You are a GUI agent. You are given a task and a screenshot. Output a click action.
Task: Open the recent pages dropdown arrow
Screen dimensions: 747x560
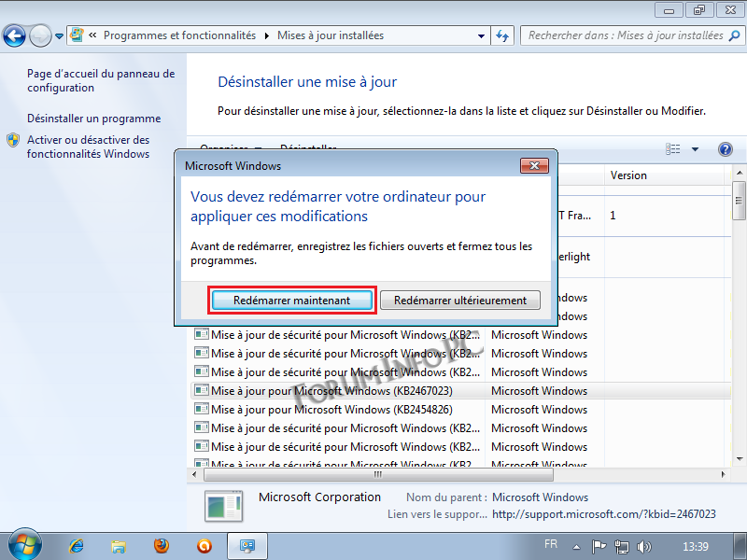click(x=60, y=36)
